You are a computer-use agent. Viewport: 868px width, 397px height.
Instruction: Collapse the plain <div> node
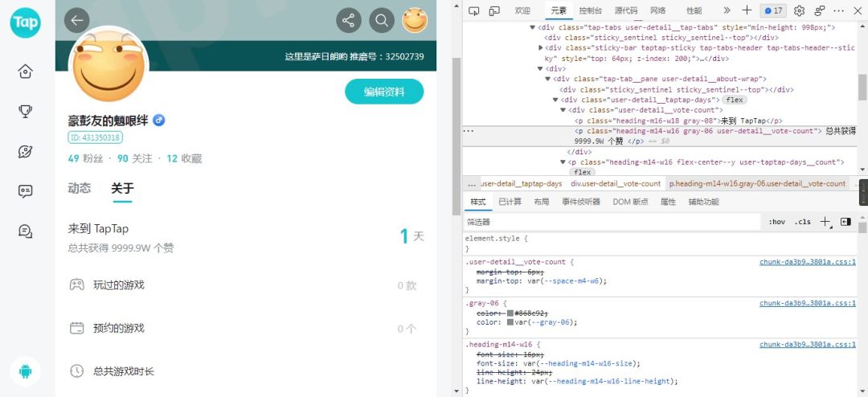click(540, 68)
